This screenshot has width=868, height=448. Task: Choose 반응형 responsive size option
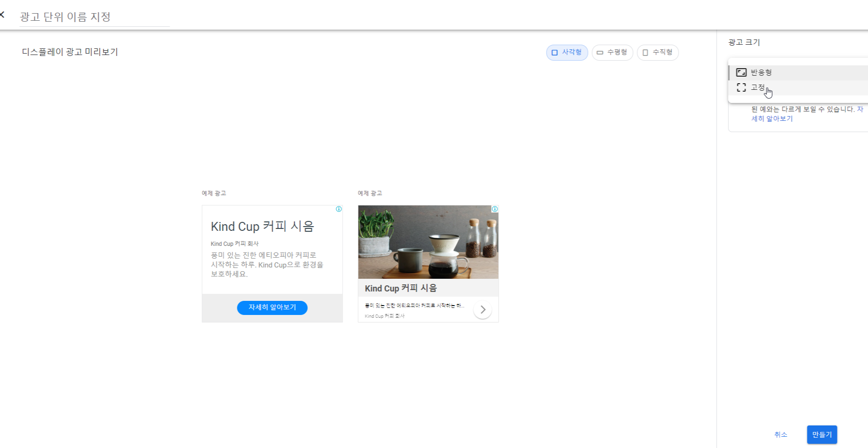coord(798,72)
